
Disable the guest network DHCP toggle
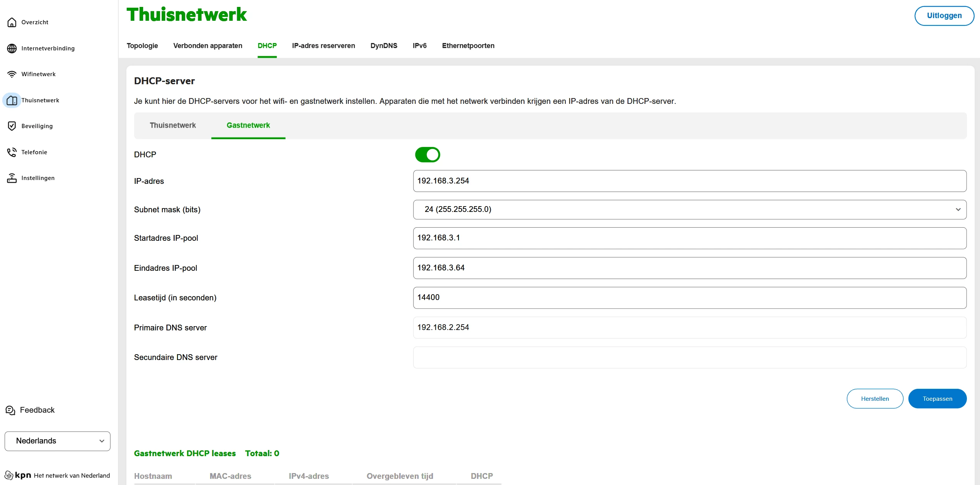tap(427, 155)
